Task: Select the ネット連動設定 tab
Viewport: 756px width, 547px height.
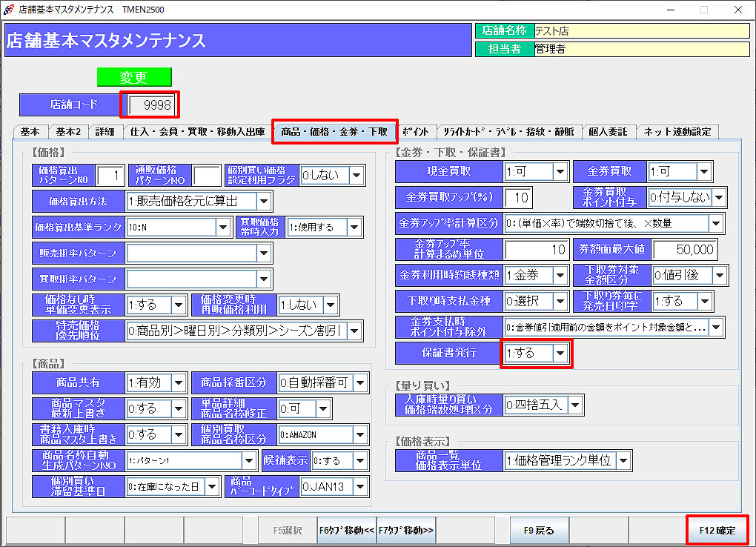Action: [677, 132]
